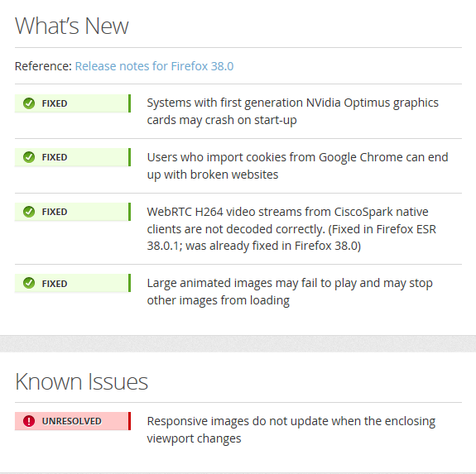This screenshot has height=474, width=476.
Task: Click text about large animated images failing
Action: coord(290,292)
